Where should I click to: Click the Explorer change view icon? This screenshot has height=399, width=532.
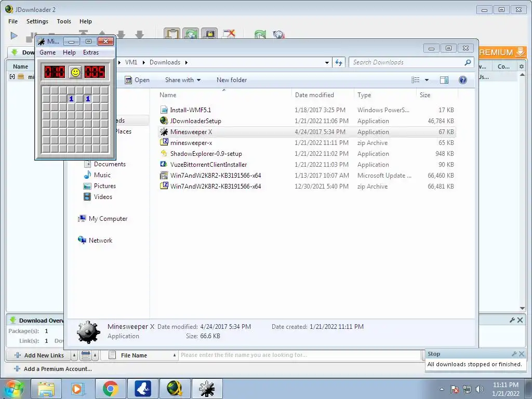tap(415, 79)
